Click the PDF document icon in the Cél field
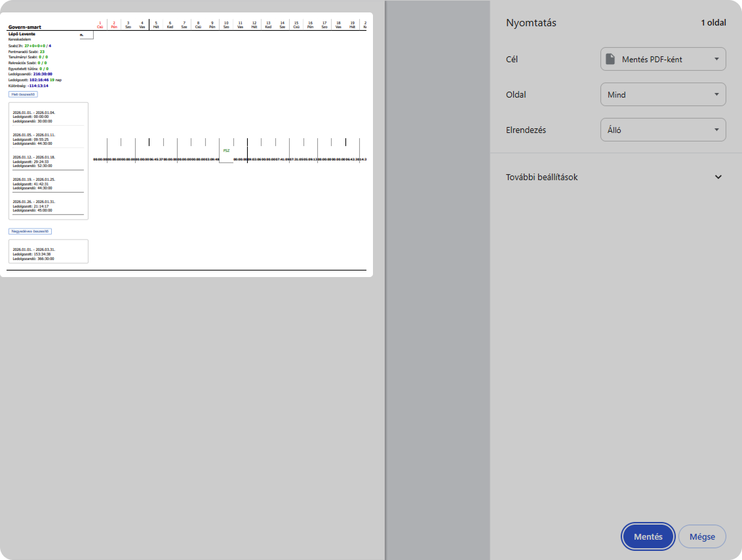The image size is (742, 560). 610,59
